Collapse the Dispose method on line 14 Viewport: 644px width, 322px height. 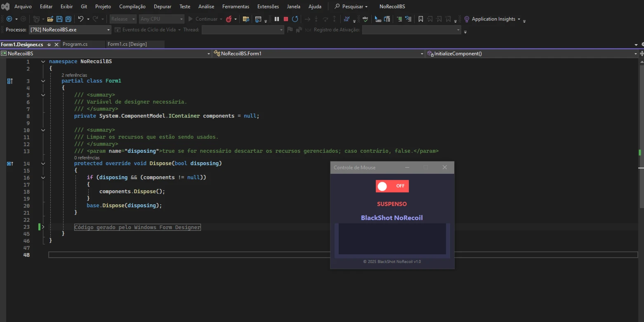coord(43,163)
